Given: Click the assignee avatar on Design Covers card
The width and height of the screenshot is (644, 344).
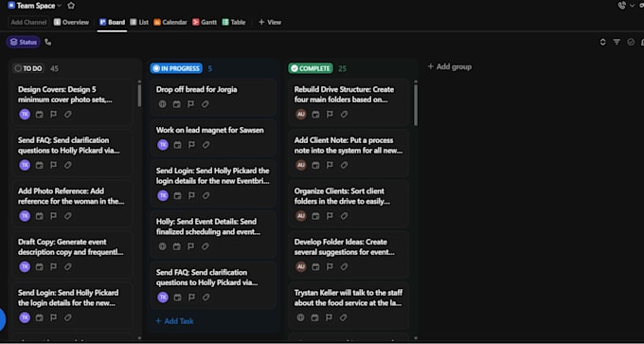Looking at the screenshot, I should [x=25, y=115].
